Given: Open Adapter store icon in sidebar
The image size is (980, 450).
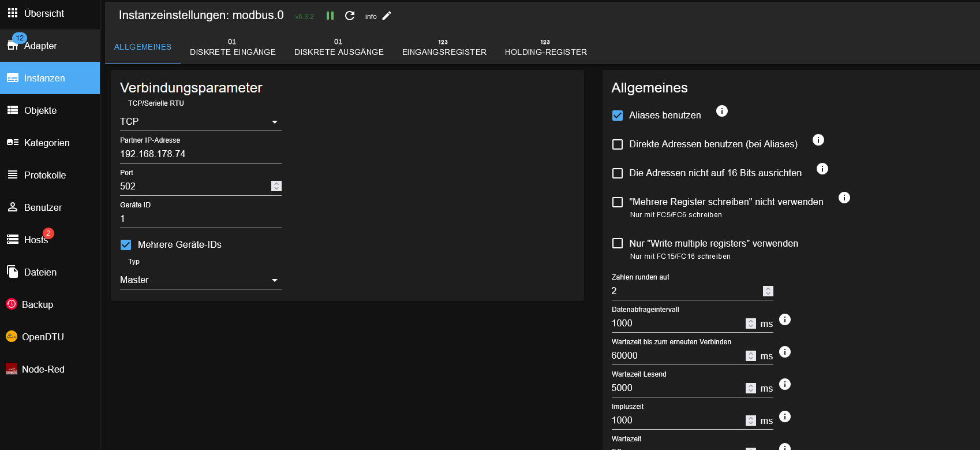Looking at the screenshot, I should coord(13,46).
